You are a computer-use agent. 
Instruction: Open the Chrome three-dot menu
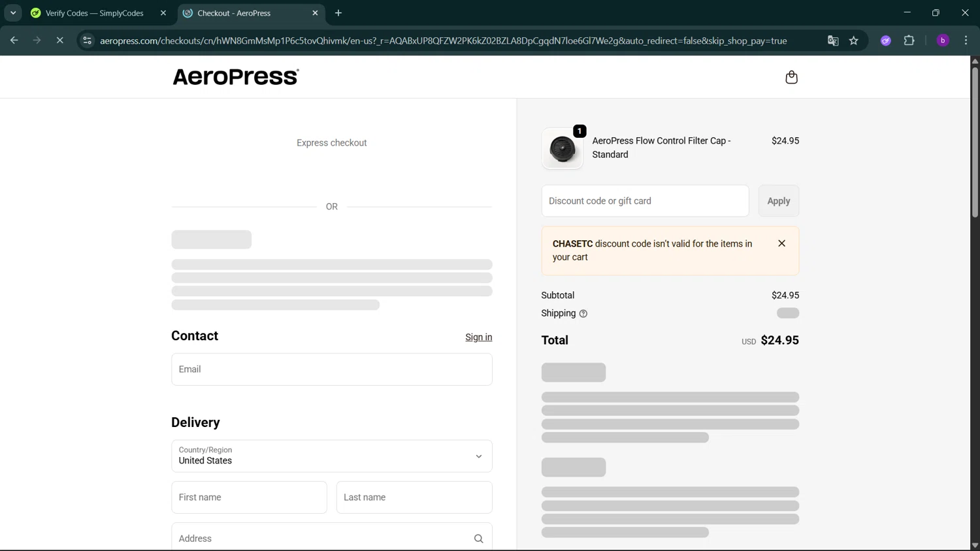966,40
